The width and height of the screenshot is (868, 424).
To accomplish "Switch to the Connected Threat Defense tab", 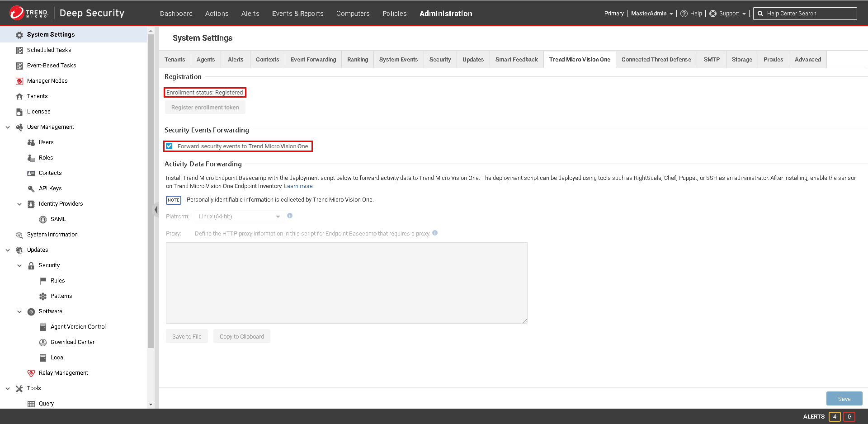I will (656, 60).
